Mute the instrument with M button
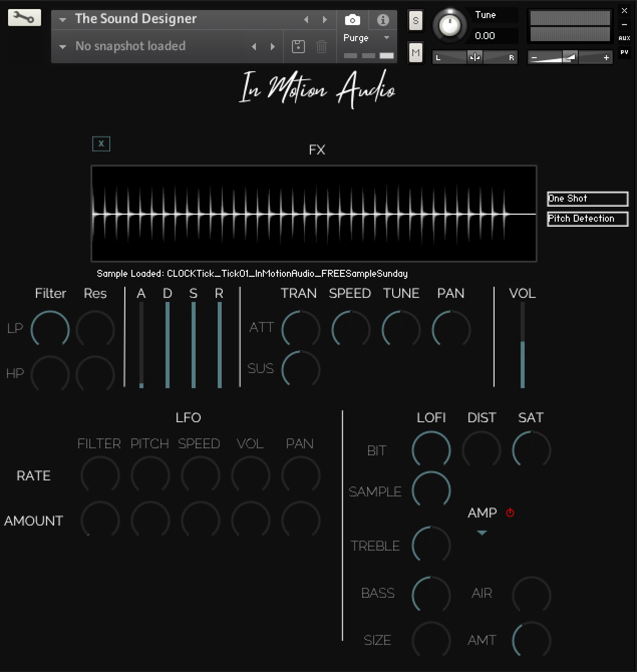This screenshot has width=637, height=672. click(x=415, y=52)
